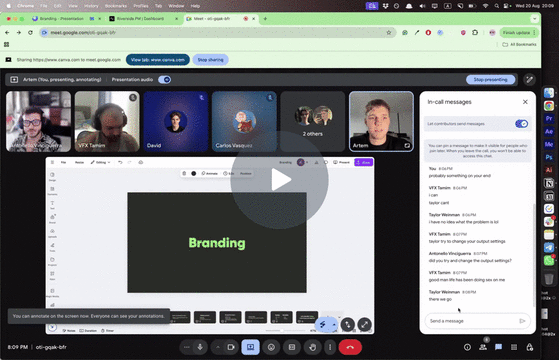
Task: Open the annotation pen tool
Action: pos(529,79)
